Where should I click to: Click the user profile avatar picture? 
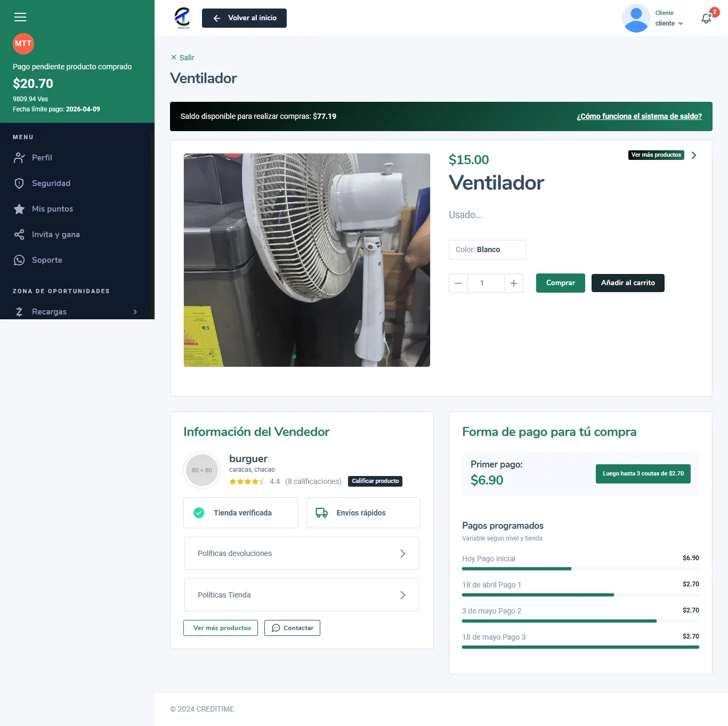point(636,18)
